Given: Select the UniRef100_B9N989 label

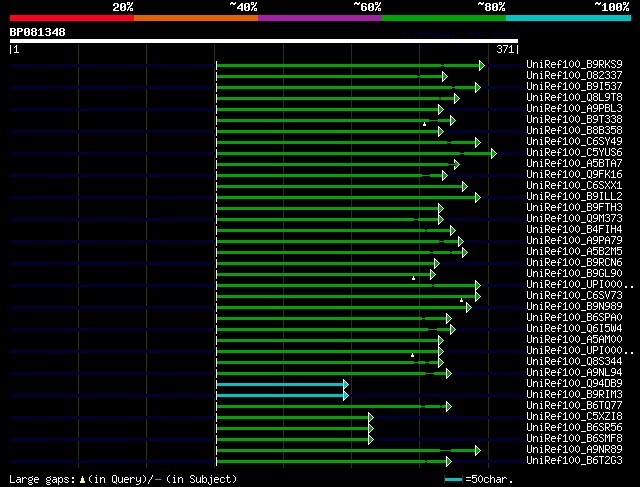Looking at the screenshot, I should click(574, 306).
